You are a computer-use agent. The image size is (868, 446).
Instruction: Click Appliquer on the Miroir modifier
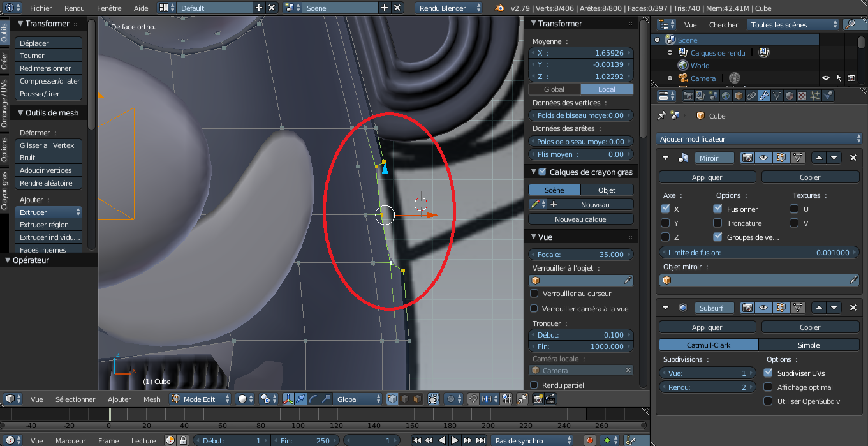point(707,177)
